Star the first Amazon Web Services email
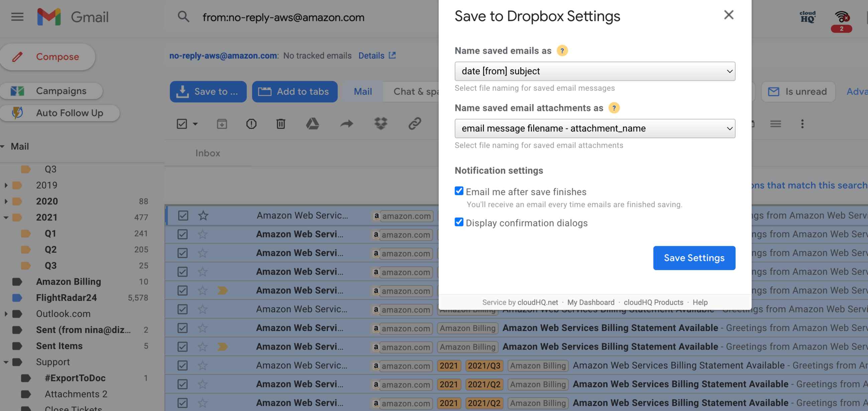Screen dimensions: 868x411 coord(203,216)
